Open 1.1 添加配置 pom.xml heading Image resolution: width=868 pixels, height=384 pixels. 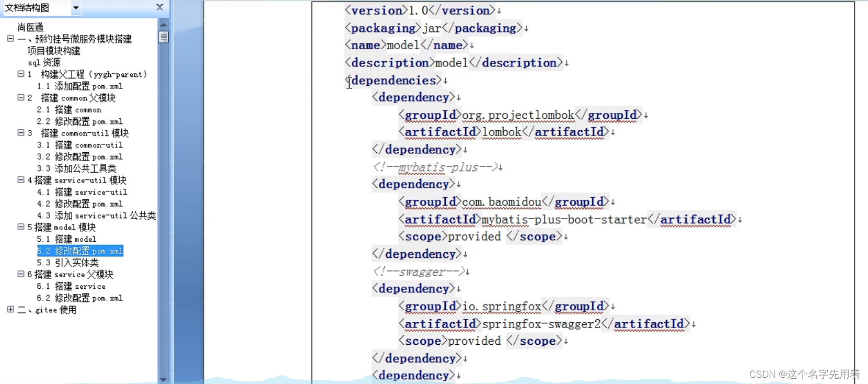80,86
